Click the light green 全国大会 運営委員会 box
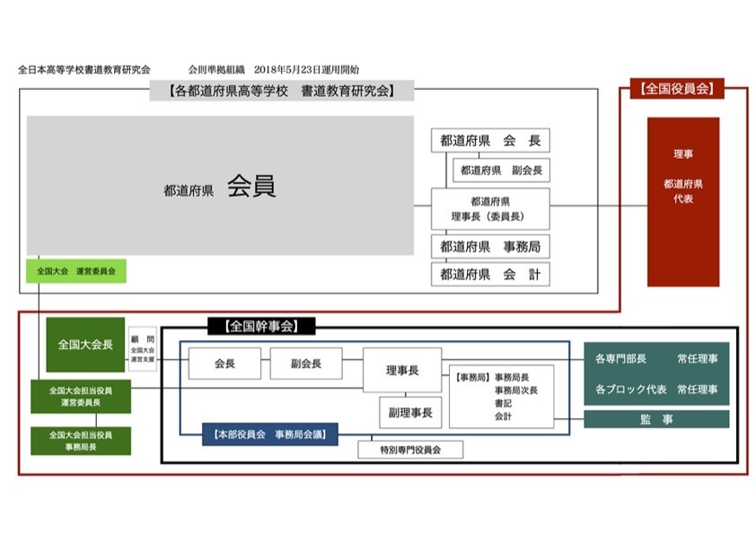756x534 pixels. click(76, 270)
